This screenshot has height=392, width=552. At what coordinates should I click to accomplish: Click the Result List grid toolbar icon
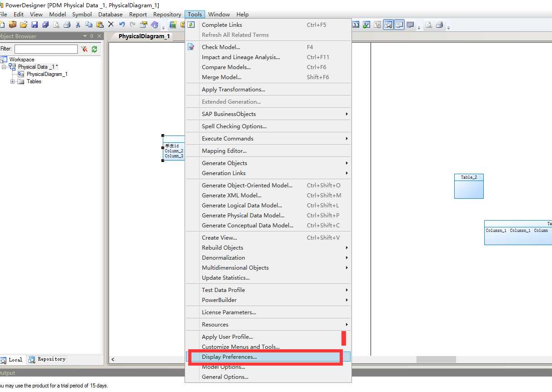coord(410,25)
